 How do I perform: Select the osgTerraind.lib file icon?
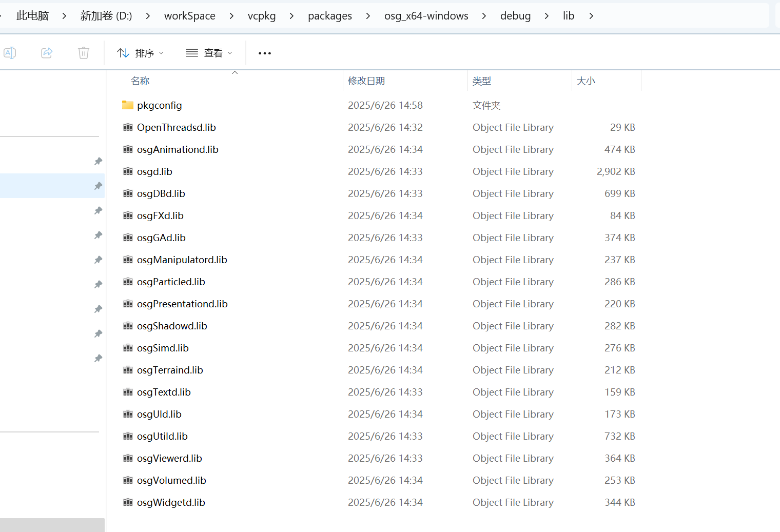pyautogui.click(x=128, y=370)
